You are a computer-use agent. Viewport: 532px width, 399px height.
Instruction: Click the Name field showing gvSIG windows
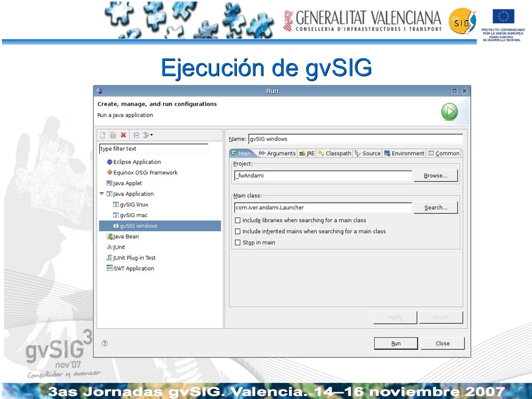point(355,139)
